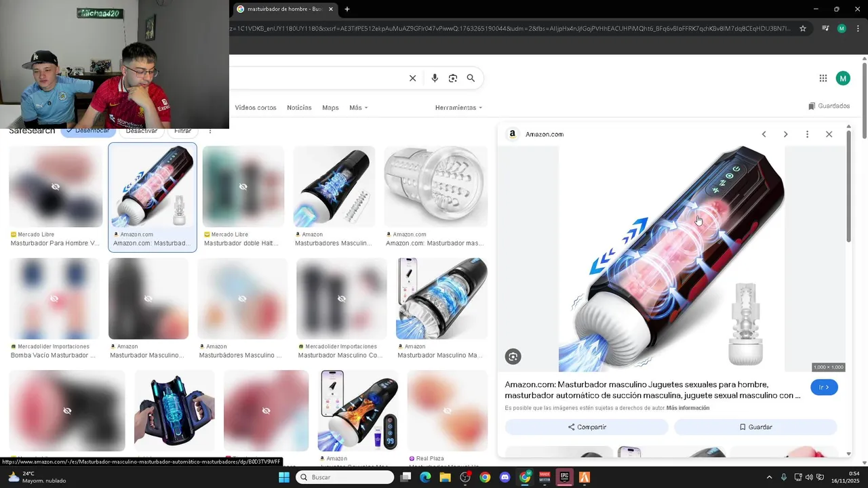The width and height of the screenshot is (868, 488).
Task: Click the Compartir share button
Action: 587,427
